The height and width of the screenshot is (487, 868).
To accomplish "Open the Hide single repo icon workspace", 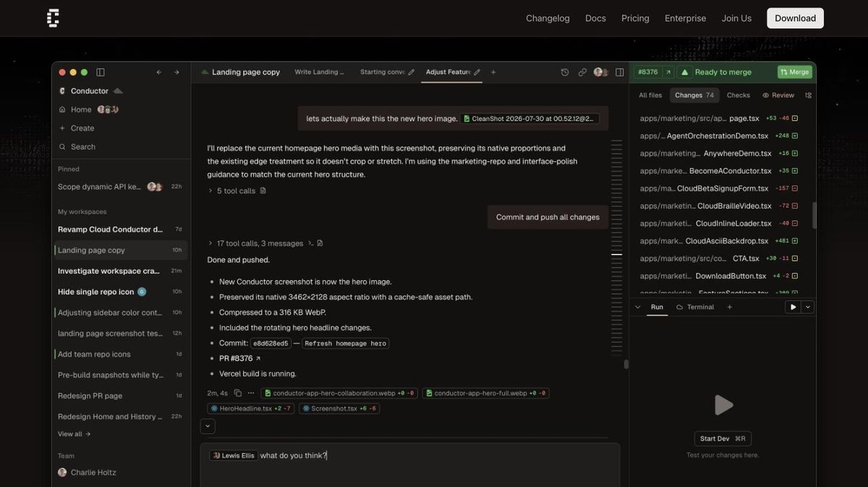I will tap(121, 292).
